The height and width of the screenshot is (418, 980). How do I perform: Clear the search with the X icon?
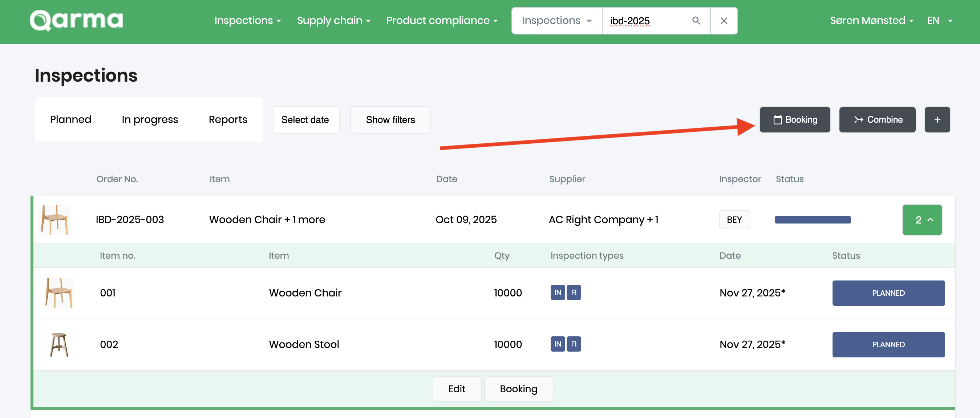[724, 21]
